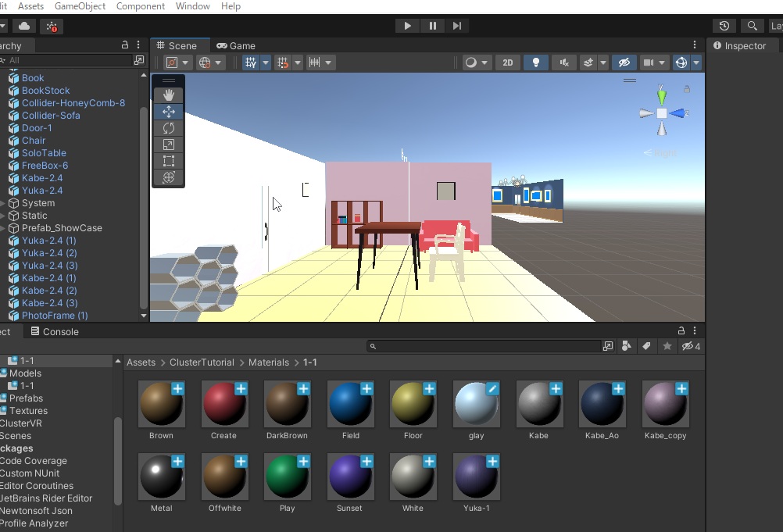
Task: Pick the Rect transform tool
Action: (x=168, y=161)
